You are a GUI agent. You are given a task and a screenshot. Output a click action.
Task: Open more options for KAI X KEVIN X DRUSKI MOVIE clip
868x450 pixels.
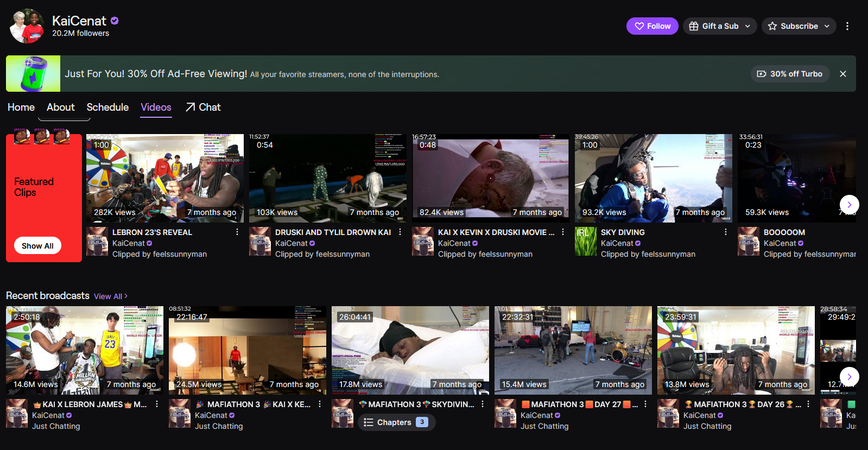pyautogui.click(x=563, y=232)
